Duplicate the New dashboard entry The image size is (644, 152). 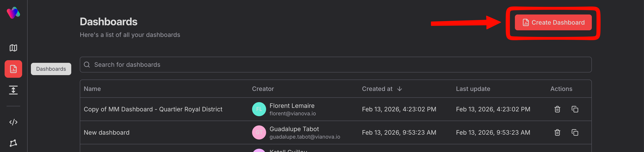coord(575,132)
